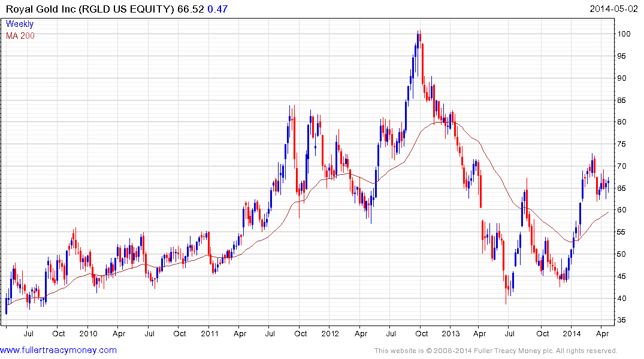This screenshot has width=644, height=359.
Task: Click the 65 price axis label
Action: [622, 188]
